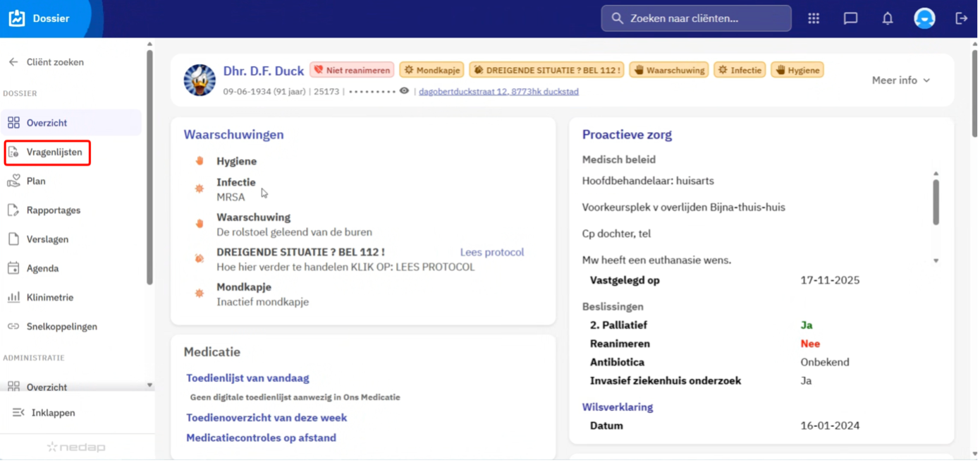Click the logout icon in header
The width and height of the screenshot is (980, 463).
pos(962,18)
